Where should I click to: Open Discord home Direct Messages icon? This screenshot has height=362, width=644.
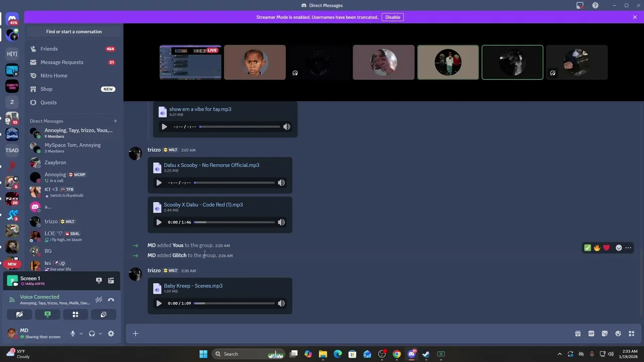click(x=12, y=20)
